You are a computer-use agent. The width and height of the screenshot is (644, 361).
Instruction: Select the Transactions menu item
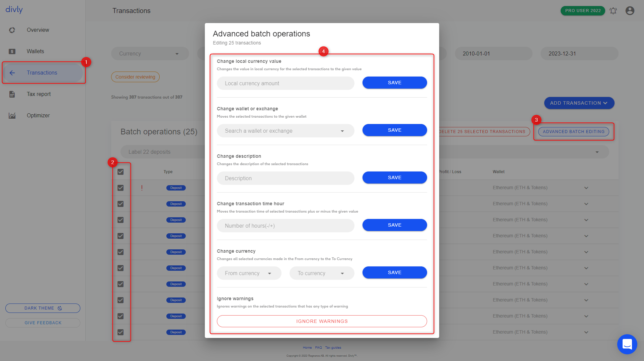(x=42, y=72)
